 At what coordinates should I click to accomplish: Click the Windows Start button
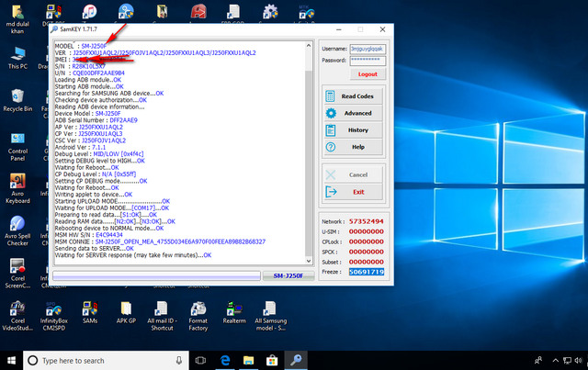(x=12, y=361)
